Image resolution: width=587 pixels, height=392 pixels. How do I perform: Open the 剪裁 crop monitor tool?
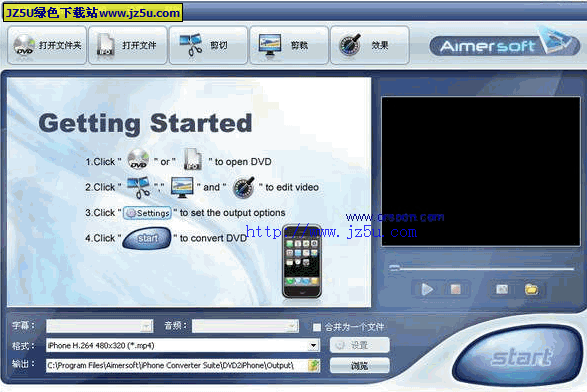(289, 45)
